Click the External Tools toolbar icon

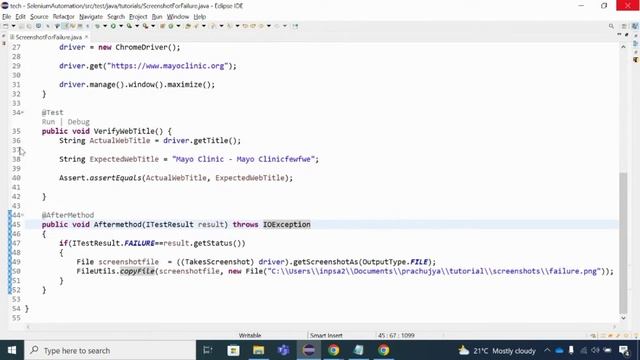pos(145,26)
